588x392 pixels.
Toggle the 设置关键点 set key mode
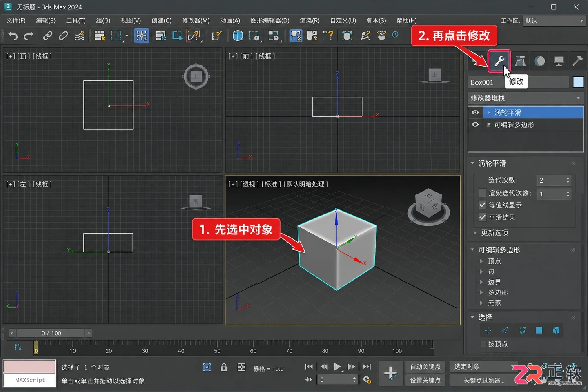[x=425, y=380]
